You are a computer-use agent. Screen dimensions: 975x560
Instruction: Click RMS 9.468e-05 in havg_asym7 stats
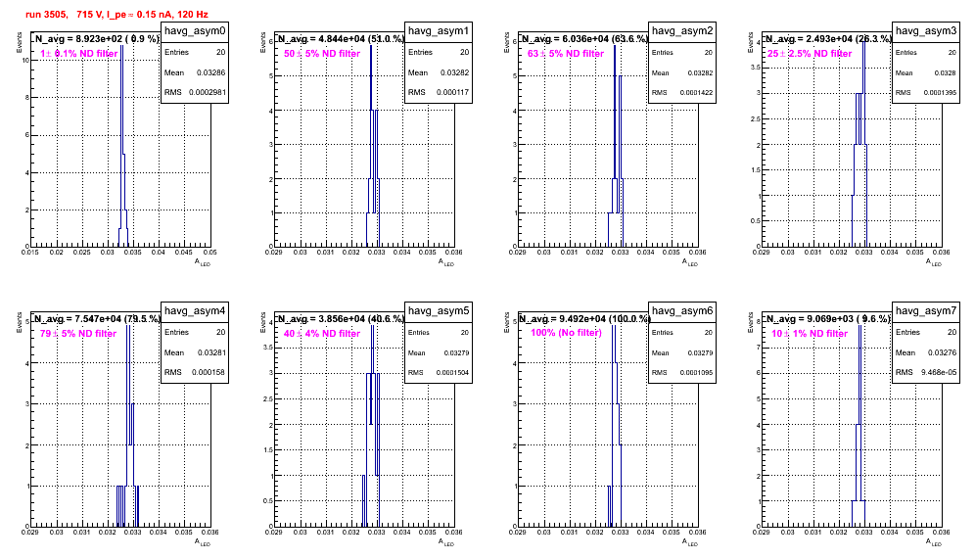[926, 372]
